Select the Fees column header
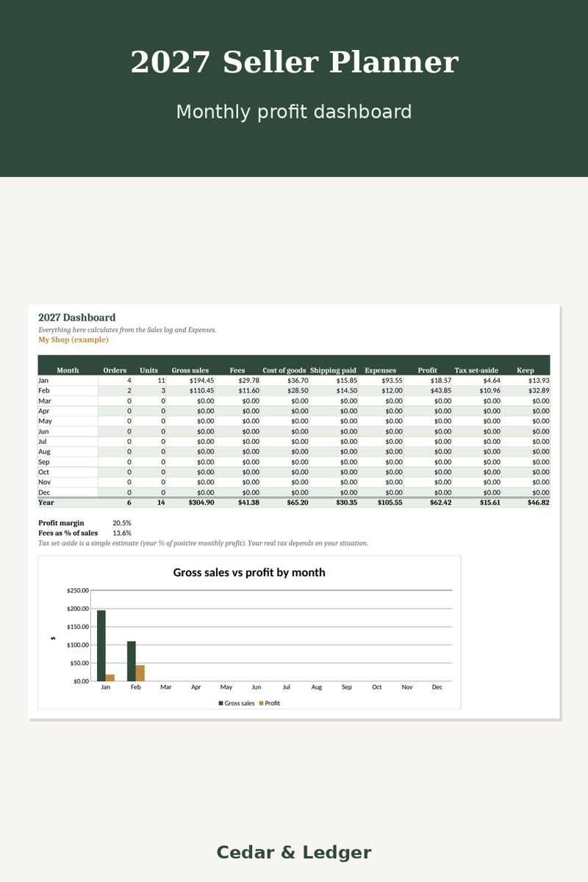Screen dimensions: 588x882 [237, 370]
